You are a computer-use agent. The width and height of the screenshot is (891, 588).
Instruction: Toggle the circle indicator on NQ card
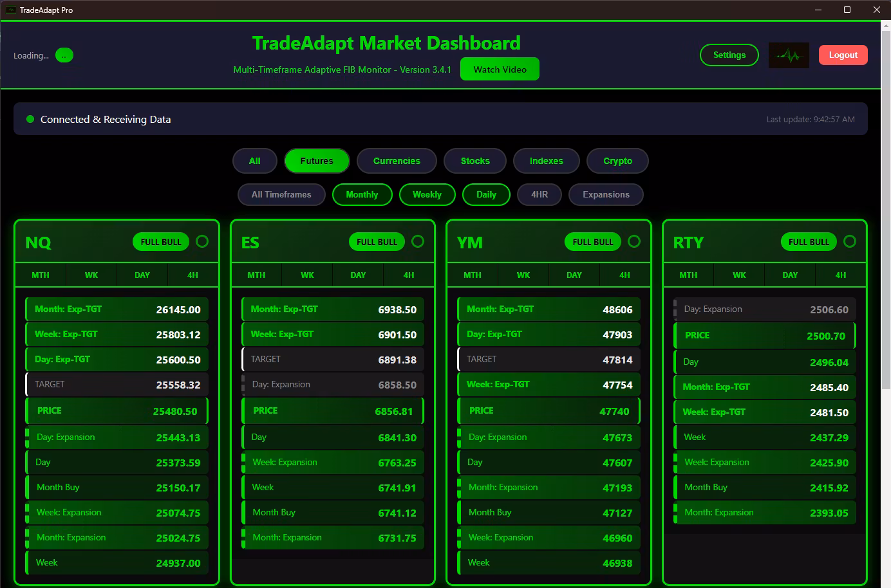pos(202,241)
